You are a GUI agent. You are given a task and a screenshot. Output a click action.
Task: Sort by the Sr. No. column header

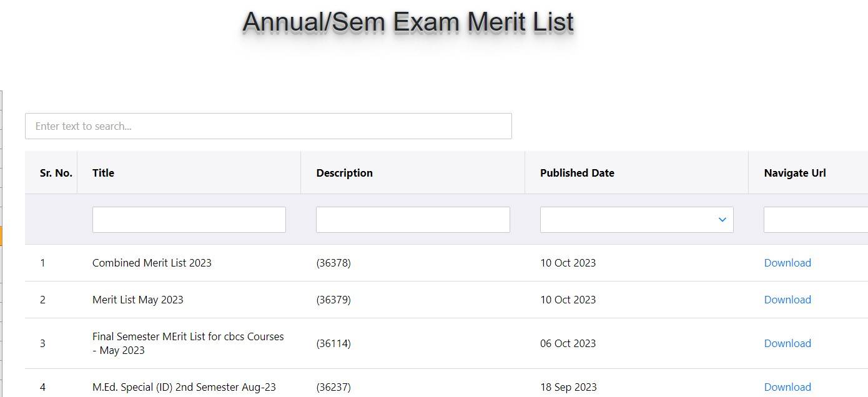point(56,173)
